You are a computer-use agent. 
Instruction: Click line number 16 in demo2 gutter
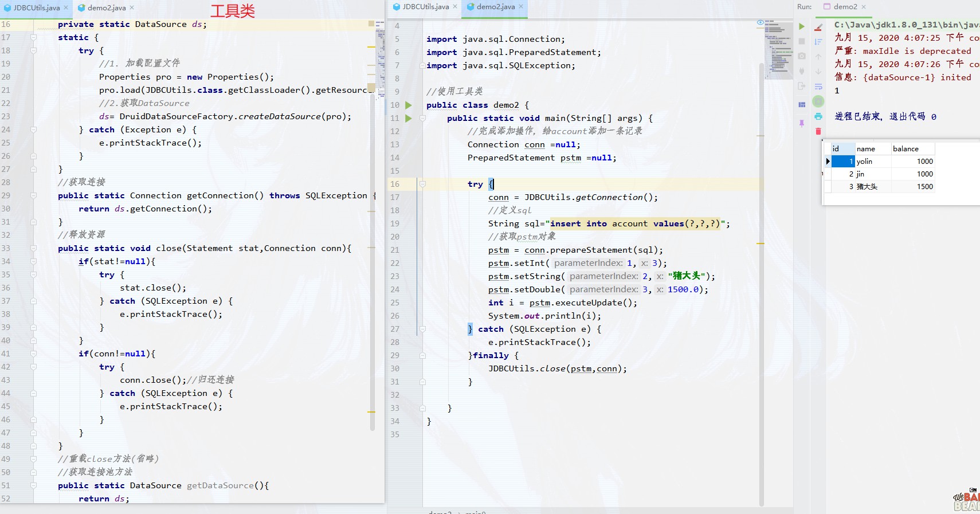coord(395,184)
